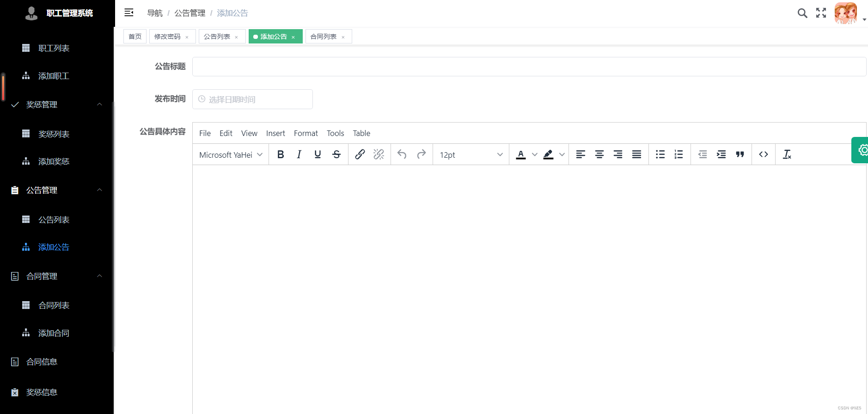Viewport: 868px width, 414px height.
Task: Click the 公告标题 input field
Action: click(x=529, y=67)
